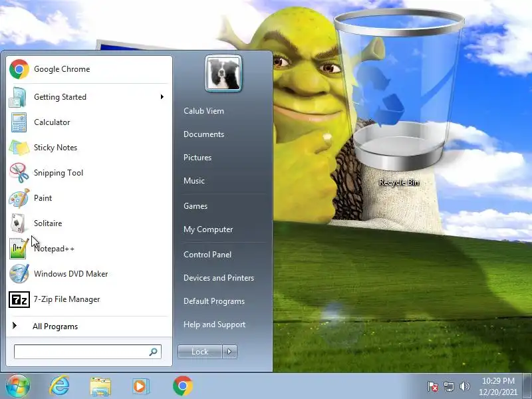Open the Music library link
The height and width of the screenshot is (399, 532).
pos(194,181)
